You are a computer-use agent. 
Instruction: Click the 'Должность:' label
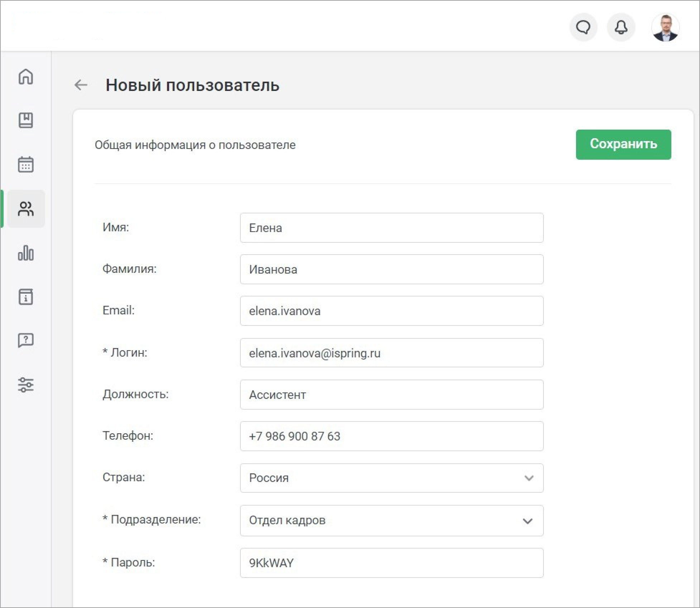pyautogui.click(x=135, y=394)
